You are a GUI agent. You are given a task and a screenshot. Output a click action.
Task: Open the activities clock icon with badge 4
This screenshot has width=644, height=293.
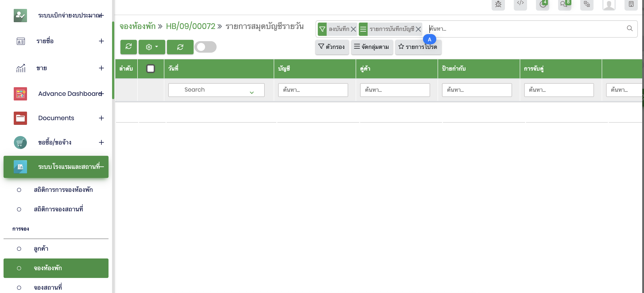(x=542, y=4)
